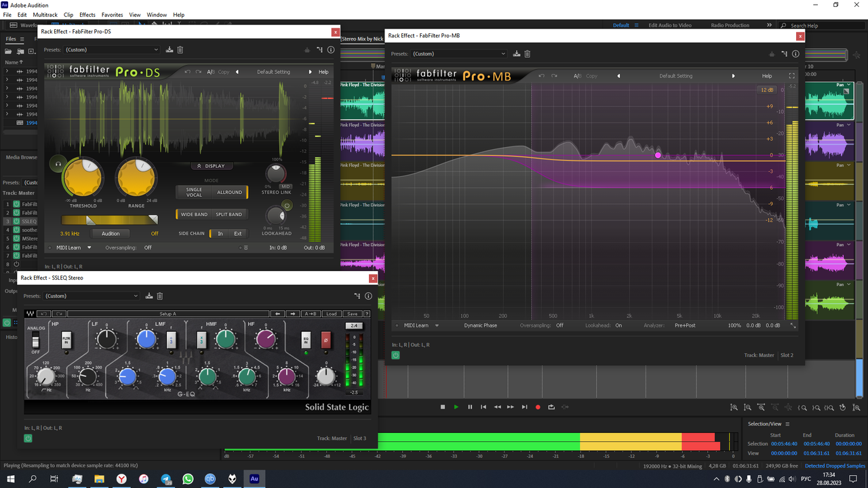Viewport: 868px width, 488px height.
Task: Click next preset arrow in Pro-DS
Action: (x=311, y=72)
